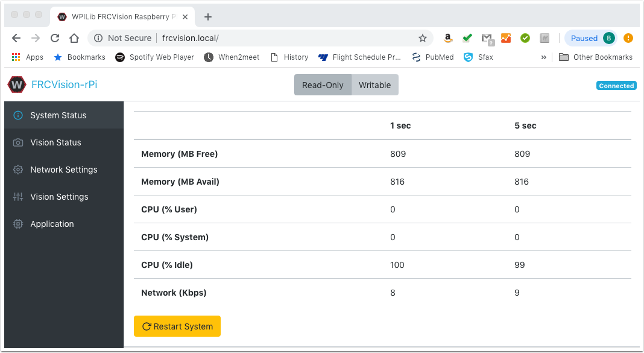Open the Paused profile menu
The height and width of the screenshot is (353, 644).
591,38
